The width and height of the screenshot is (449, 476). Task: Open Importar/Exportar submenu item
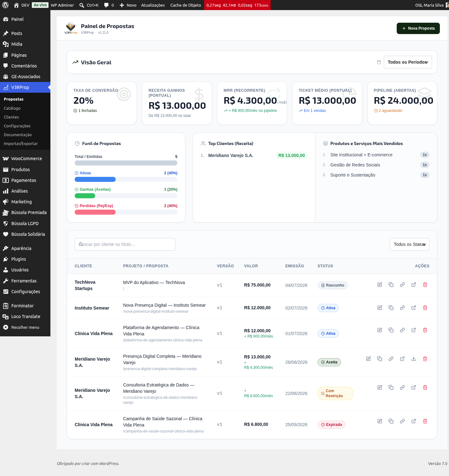21,143
